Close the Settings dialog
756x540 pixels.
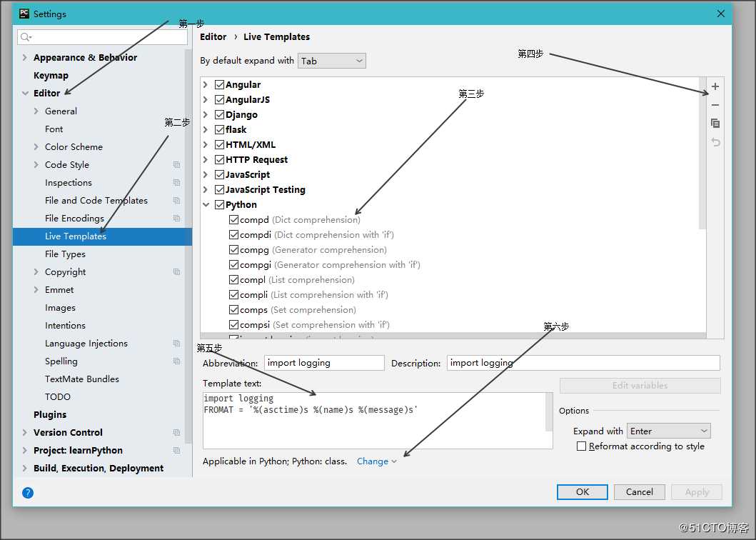pyautogui.click(x=721, y=14)
